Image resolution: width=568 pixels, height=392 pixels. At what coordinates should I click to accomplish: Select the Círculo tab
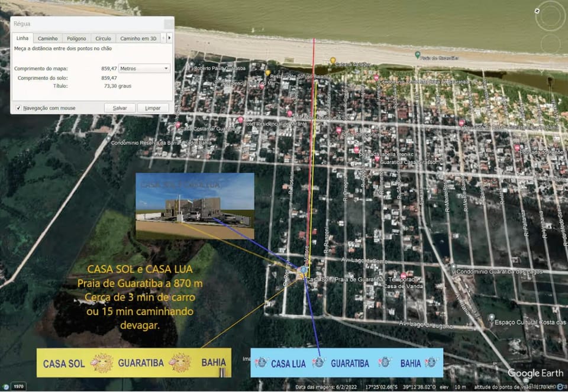click(103, 38)
